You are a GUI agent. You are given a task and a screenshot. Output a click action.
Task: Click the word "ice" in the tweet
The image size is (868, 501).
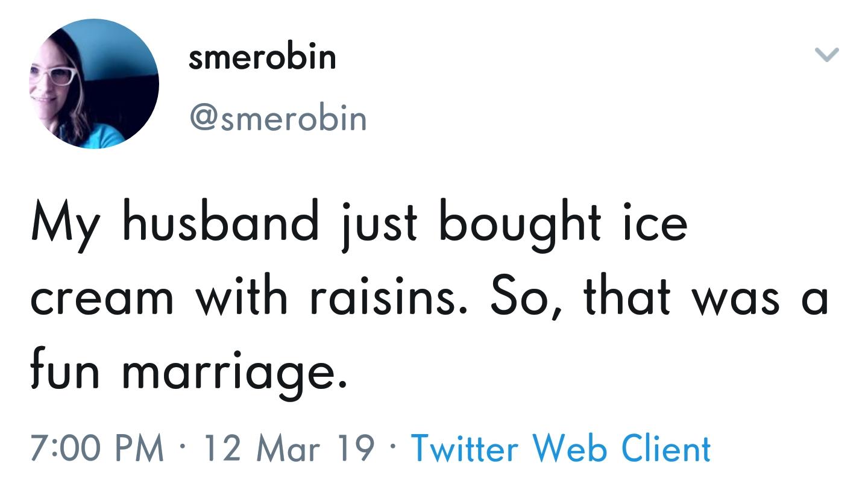pyautogui.click(x=654, y=222)
